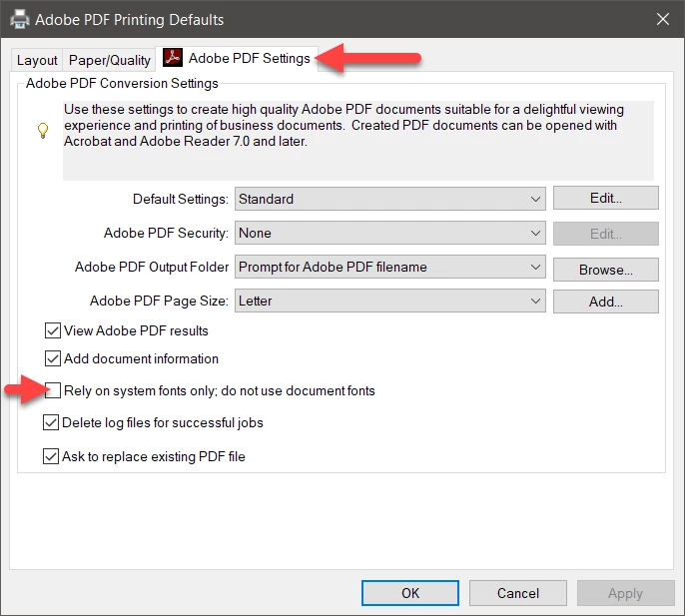Open the Default Settings dropdown
685x616 pixels.
[x=390, y=199]
